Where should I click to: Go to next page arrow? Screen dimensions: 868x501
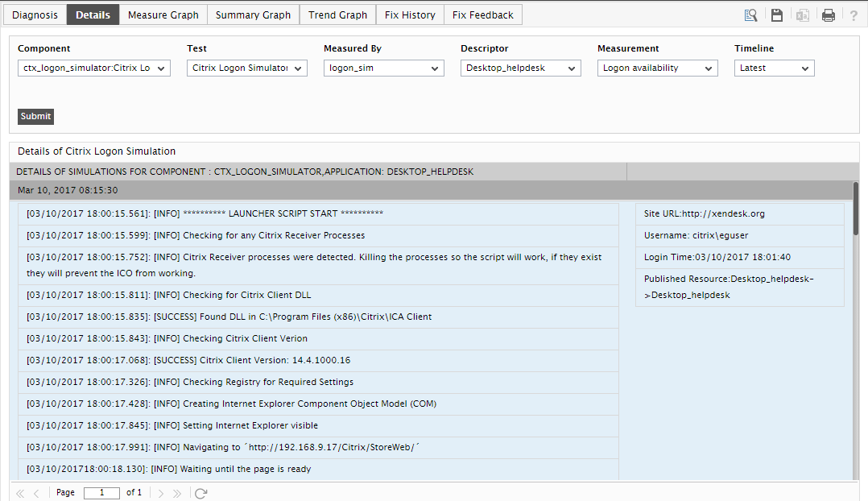[x=160, y=493]
